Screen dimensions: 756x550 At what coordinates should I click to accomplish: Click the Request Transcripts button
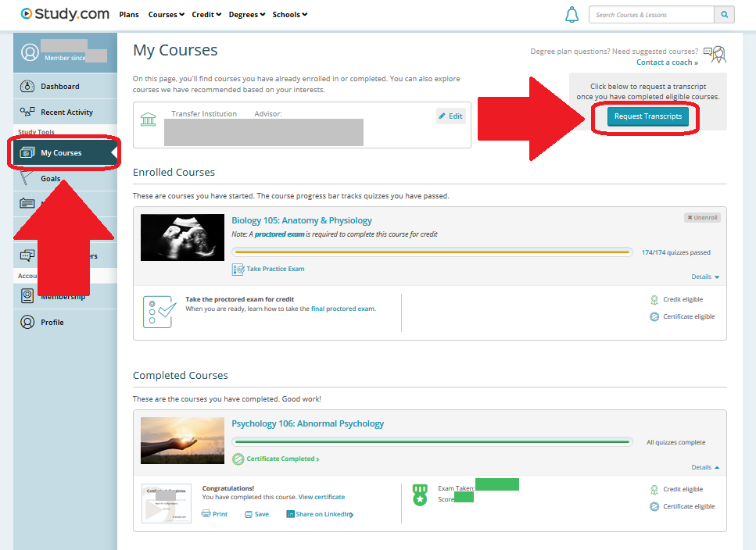pyautogui.click(x=647, y=116)
